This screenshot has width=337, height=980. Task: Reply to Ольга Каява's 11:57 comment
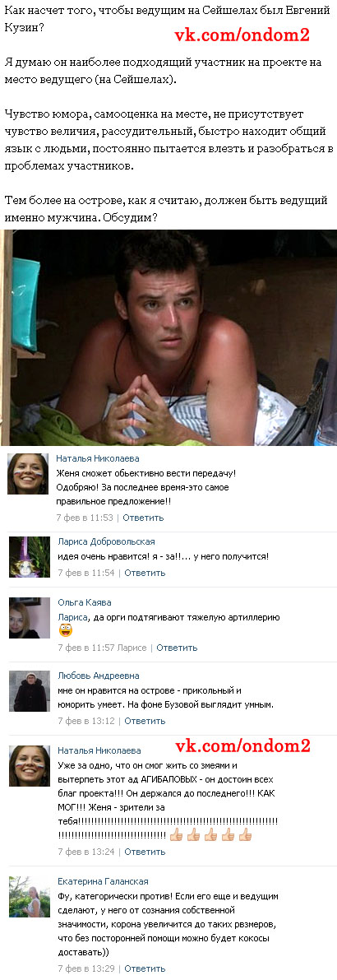[177, 648]
